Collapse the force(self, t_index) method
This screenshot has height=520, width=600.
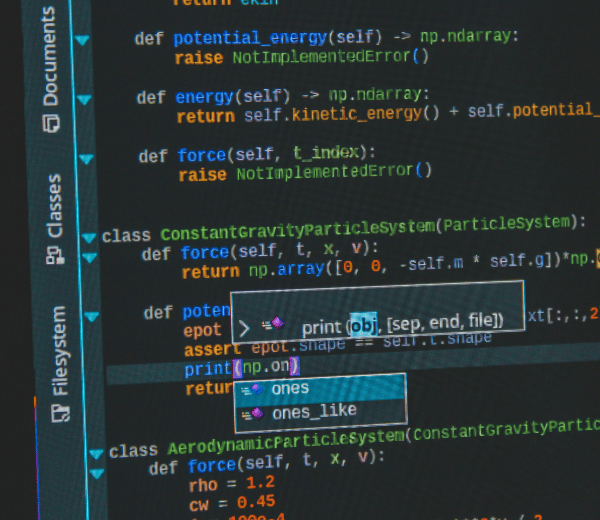point(87,157)
